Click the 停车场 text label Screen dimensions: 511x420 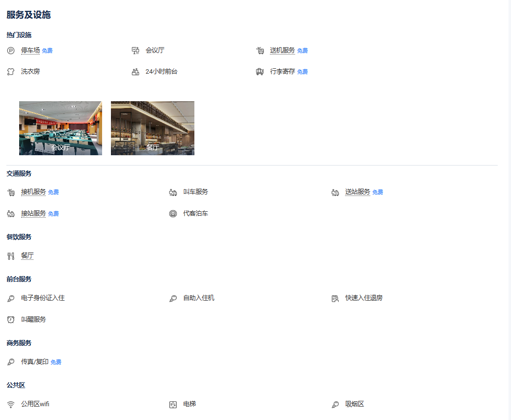tap(30, 50)
